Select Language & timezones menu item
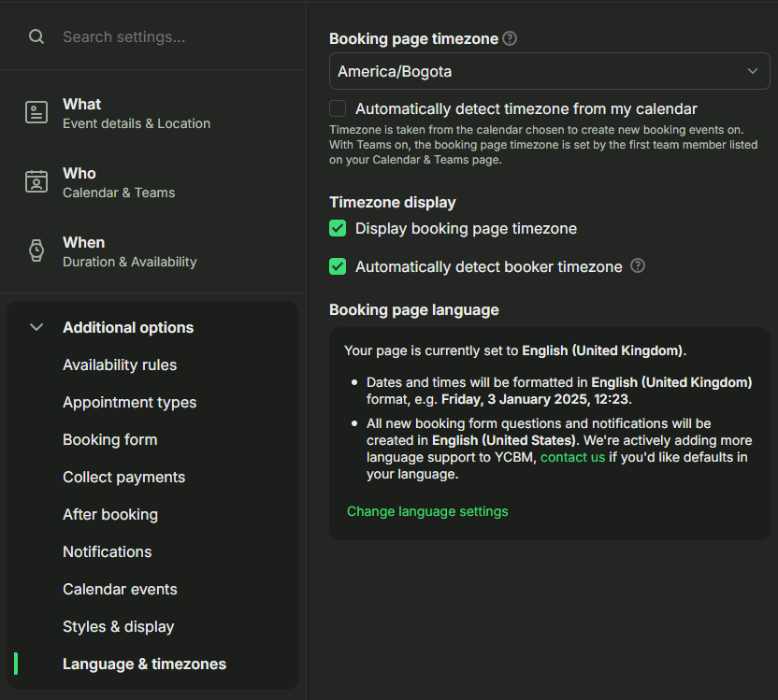Viewport: 778px width, 700px height. click(144, 664)
